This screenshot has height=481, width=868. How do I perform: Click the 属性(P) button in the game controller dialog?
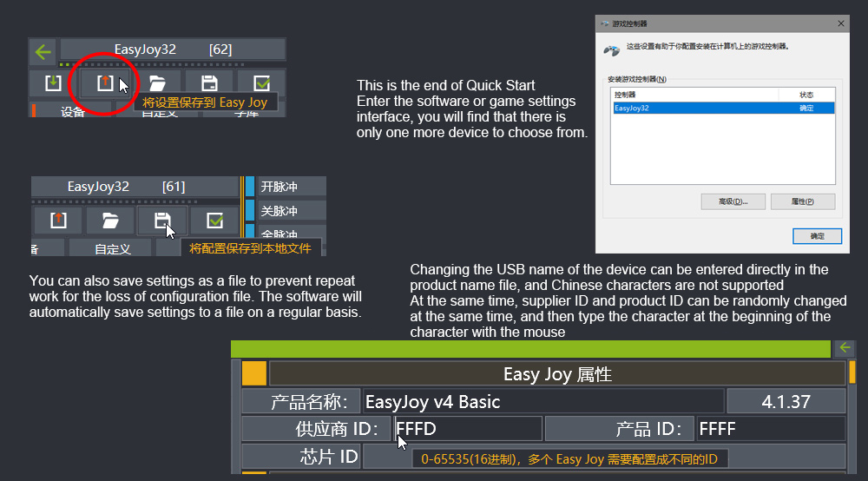802,201
